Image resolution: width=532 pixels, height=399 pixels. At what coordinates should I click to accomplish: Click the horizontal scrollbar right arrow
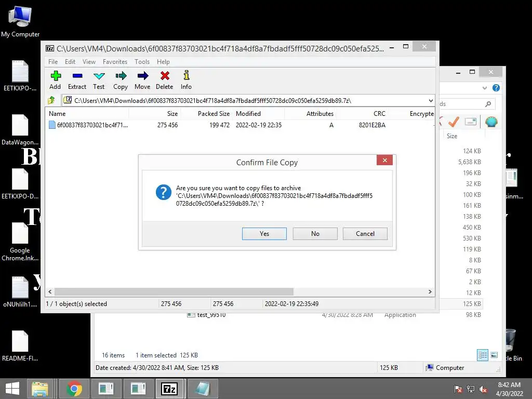(430, 292)
